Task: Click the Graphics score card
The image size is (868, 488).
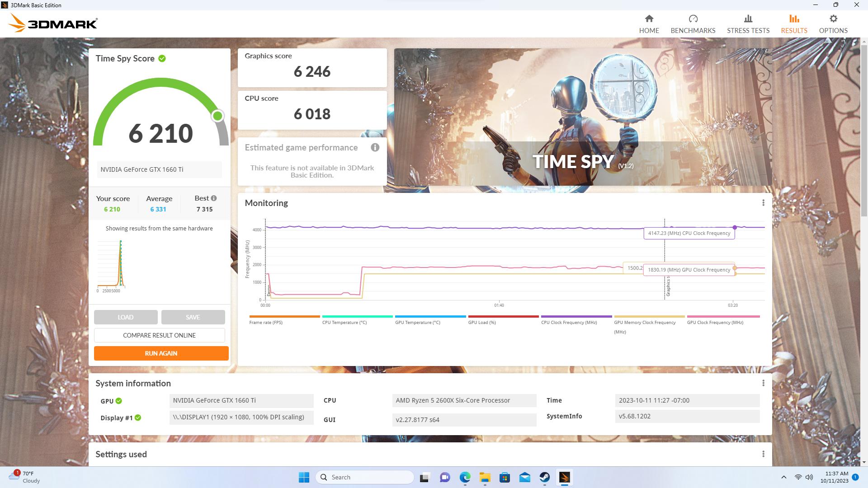Action: (312, 68)
